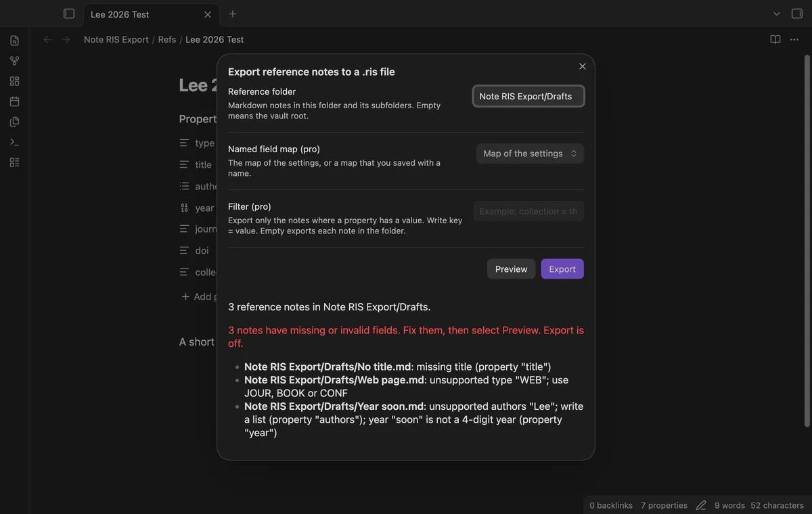Click the dialog heading Export reference notes
Screen dimensions: 812x514
311,72
